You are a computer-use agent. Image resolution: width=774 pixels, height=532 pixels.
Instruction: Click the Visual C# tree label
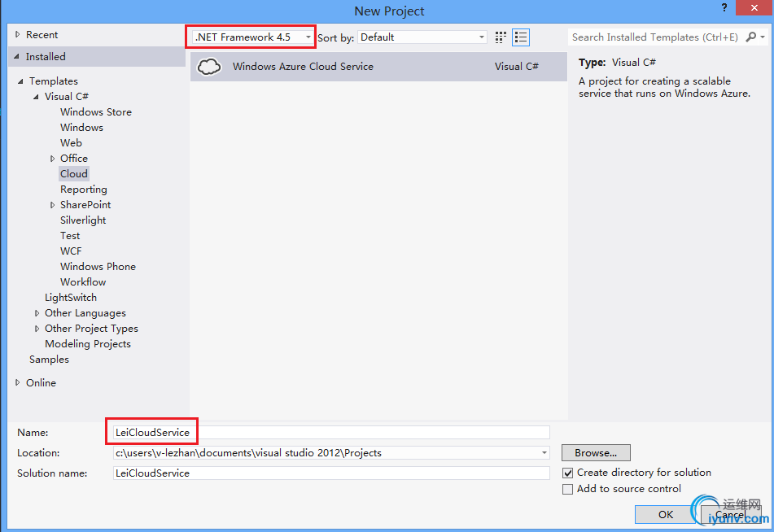click(x=67, y=97)
